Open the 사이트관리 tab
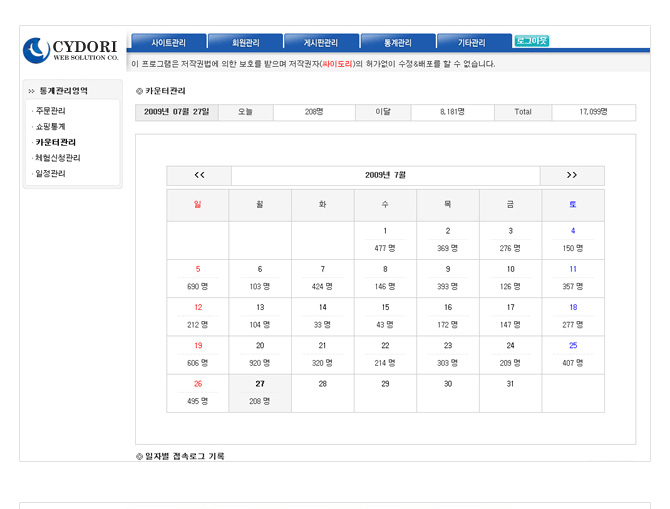670x509 pixels. coord(168,43)
